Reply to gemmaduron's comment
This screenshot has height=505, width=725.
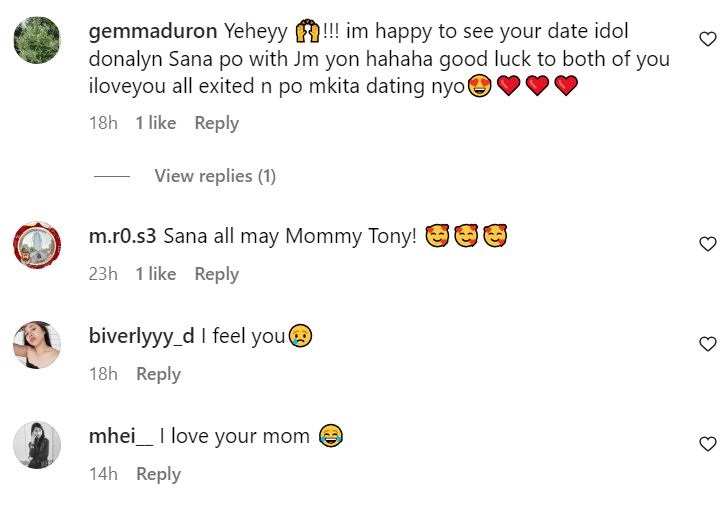click(216, 123)
